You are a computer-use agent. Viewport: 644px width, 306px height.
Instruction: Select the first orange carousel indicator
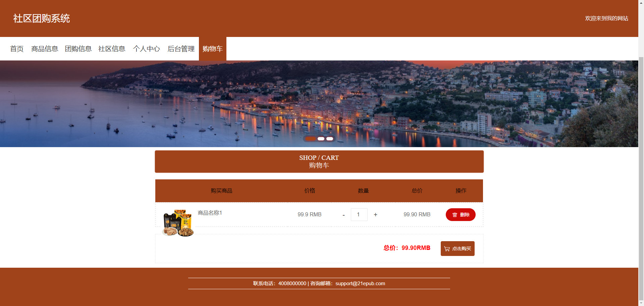(311, 139)
